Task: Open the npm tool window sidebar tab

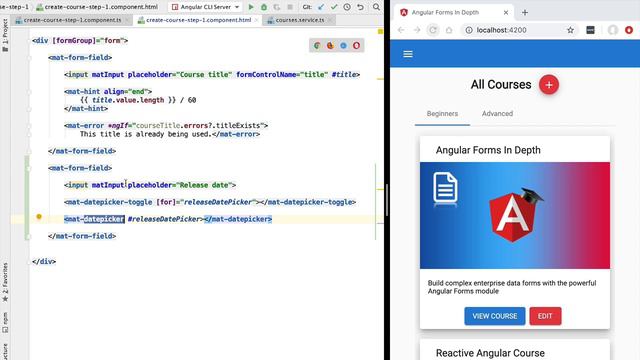Action: pyautogui.click(x=5, y=322)
